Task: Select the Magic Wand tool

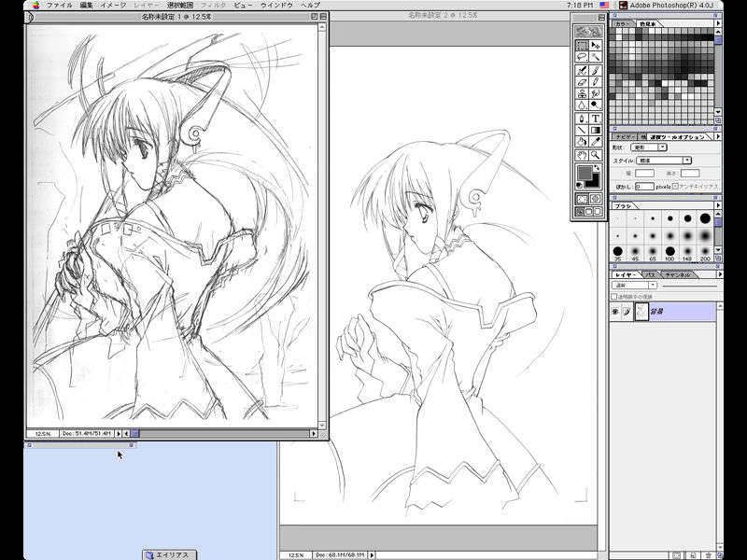Action: [x=596, y=57]
